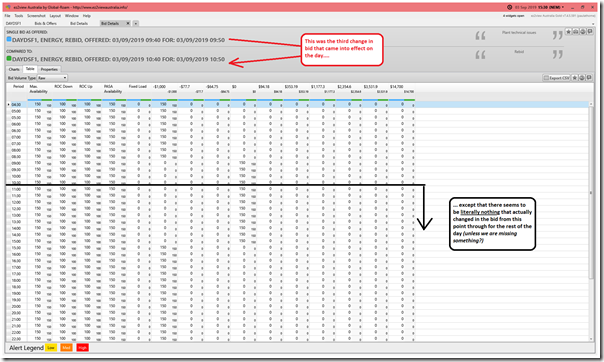Click the ez2view application logo in title bar

tap(8, 7)
